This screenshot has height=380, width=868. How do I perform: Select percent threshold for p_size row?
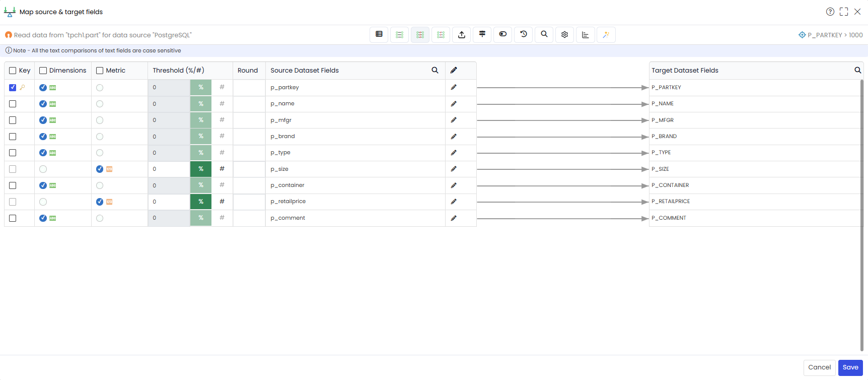point(201,169)
